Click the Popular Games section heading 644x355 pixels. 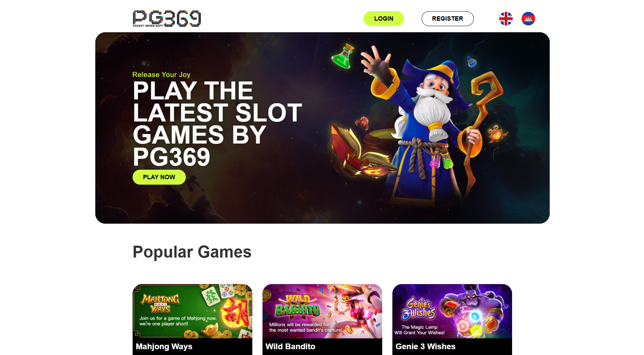(192, 252)
